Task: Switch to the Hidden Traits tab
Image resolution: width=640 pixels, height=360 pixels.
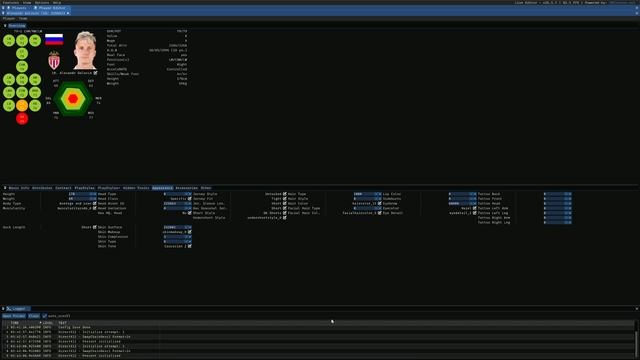Action: click(136, 188)
